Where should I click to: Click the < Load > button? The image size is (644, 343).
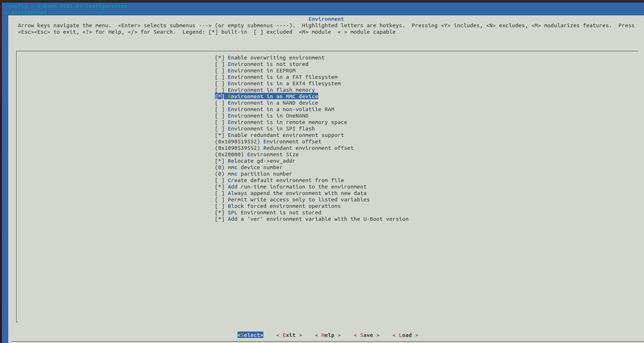(x=405, y=335)
